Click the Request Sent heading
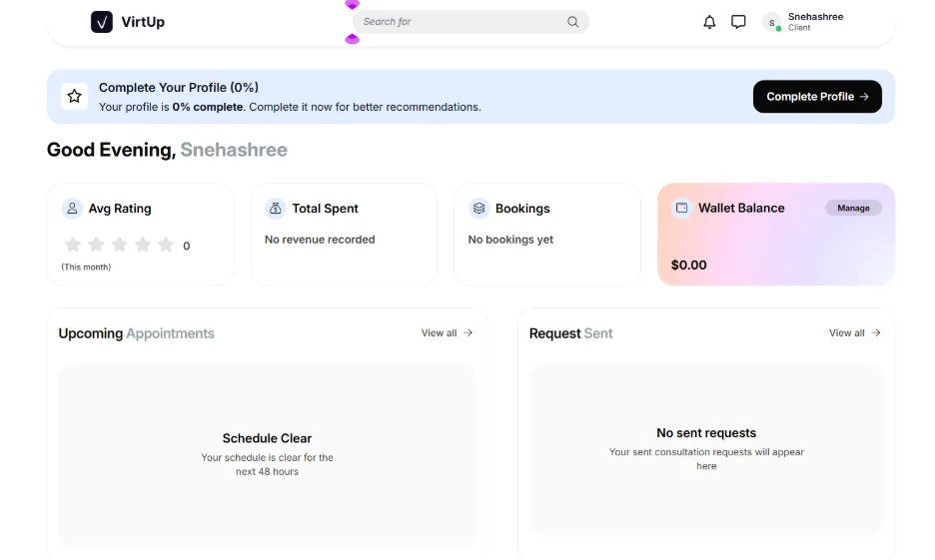This screenshot has width=935, height=560. 570,333
